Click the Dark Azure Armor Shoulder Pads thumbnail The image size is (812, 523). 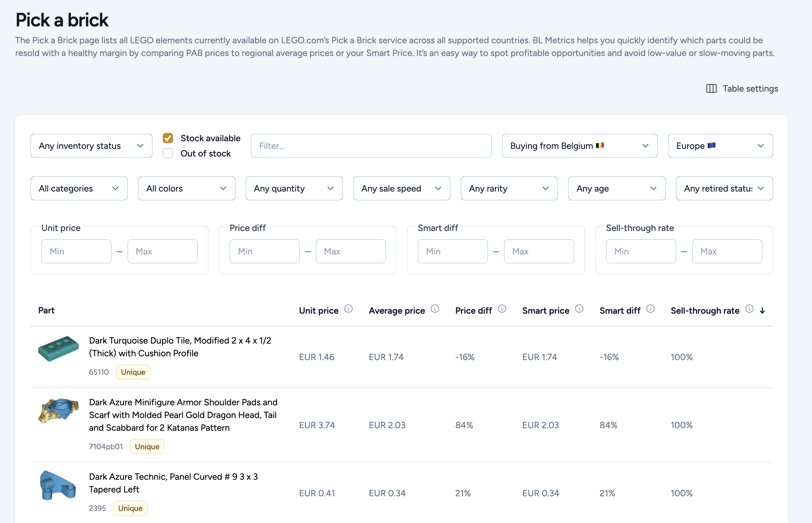tap(58, 411)
